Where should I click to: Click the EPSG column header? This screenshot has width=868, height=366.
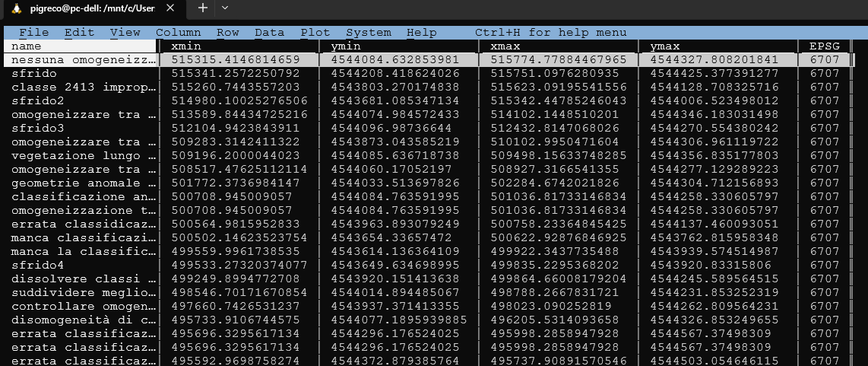825,46
